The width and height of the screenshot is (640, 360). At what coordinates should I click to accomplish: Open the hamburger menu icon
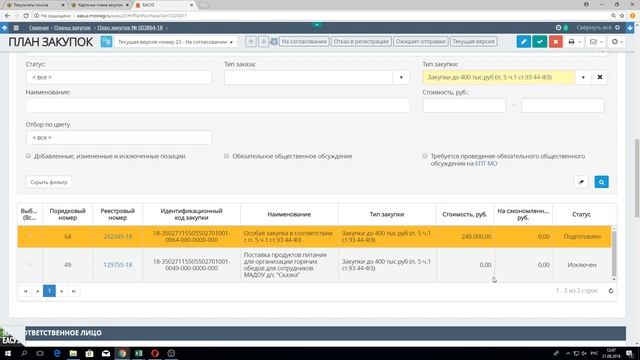tap(16, 28)
